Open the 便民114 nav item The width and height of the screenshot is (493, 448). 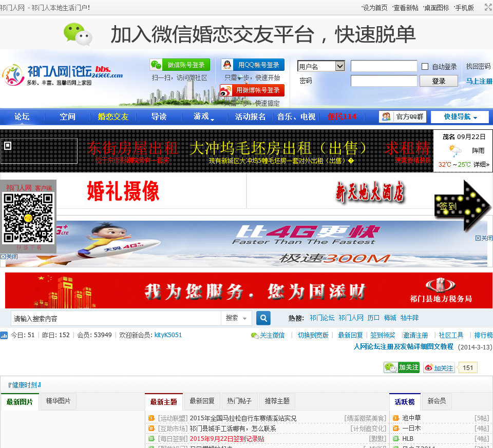[x=342, y=116]
